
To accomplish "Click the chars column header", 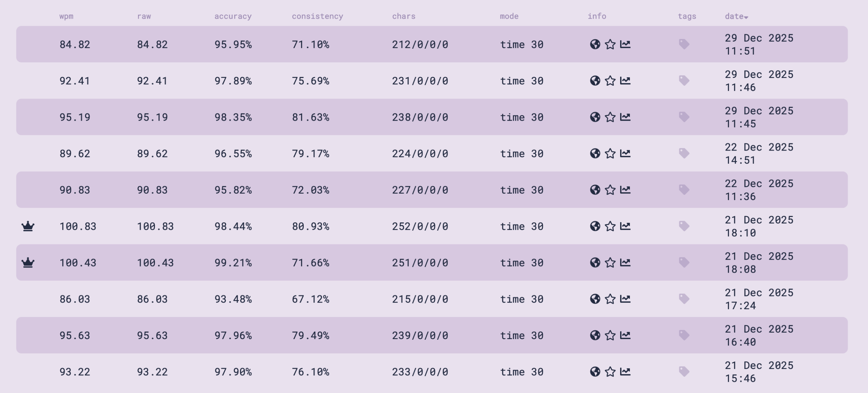I will pos(403,16).
